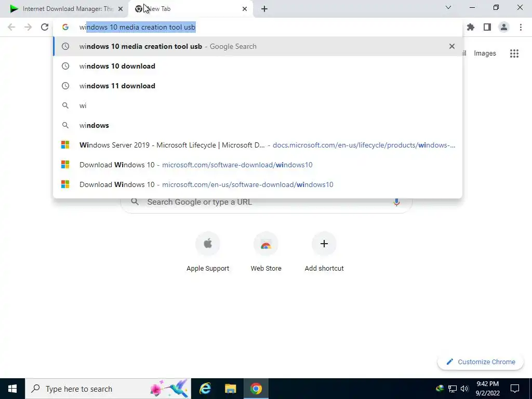Image resolution: width=532 pixels, height=399 pixels.
Task: Open the Extensions puzzle icon
Action: [471, 27]
